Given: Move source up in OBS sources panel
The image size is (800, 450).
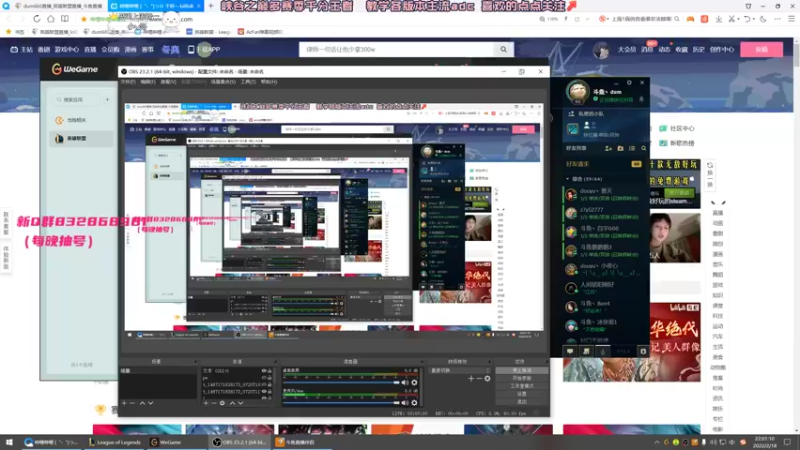Looking at the screenshot, I should point(232,403).
